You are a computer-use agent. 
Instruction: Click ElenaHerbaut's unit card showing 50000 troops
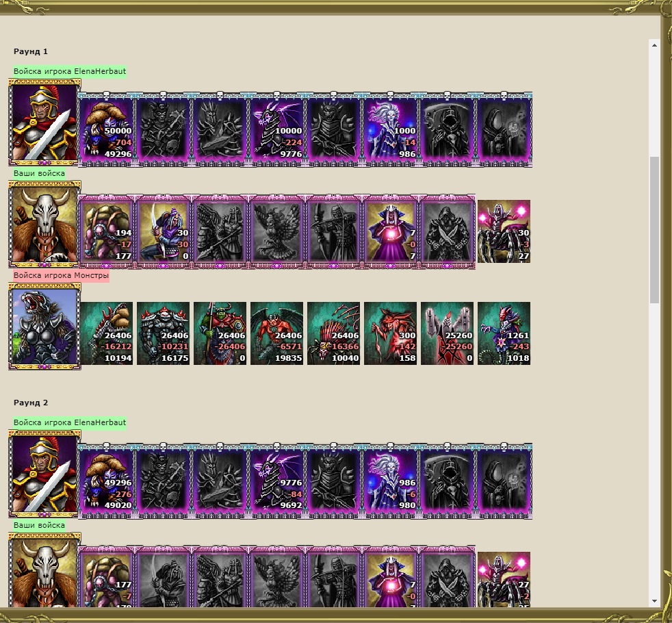(106, 129)
